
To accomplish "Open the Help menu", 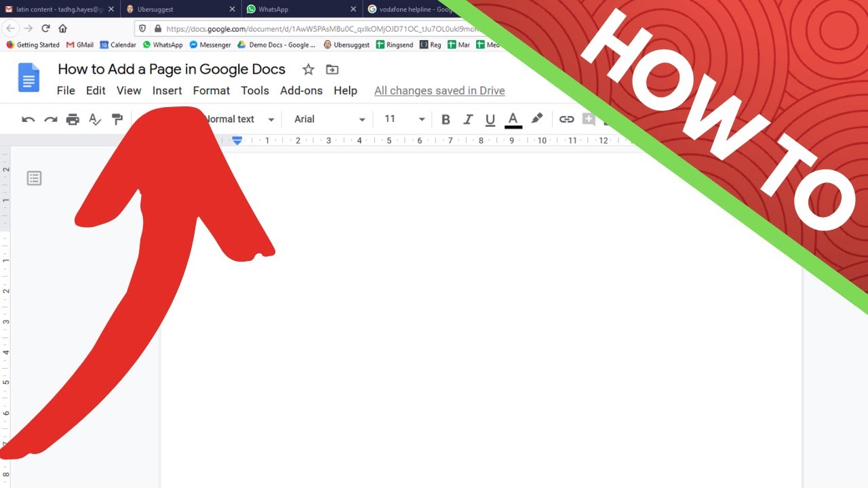I will (x=345, y=90).
